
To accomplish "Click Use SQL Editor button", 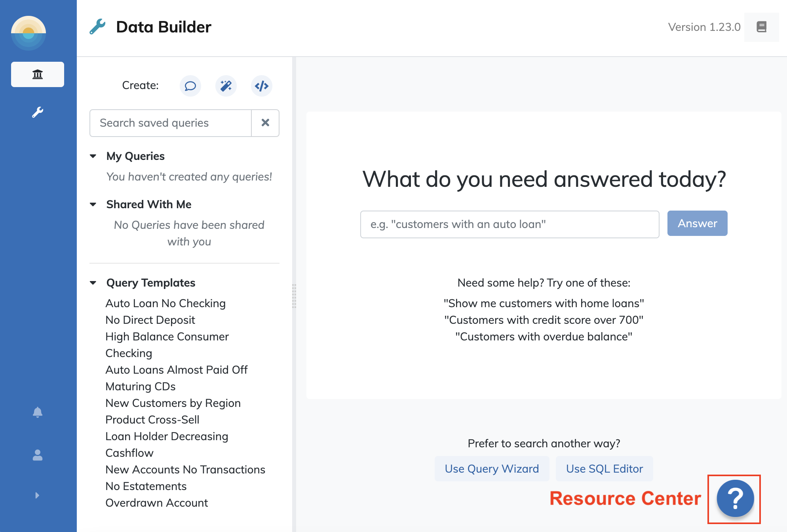I will tap(605, 469).
